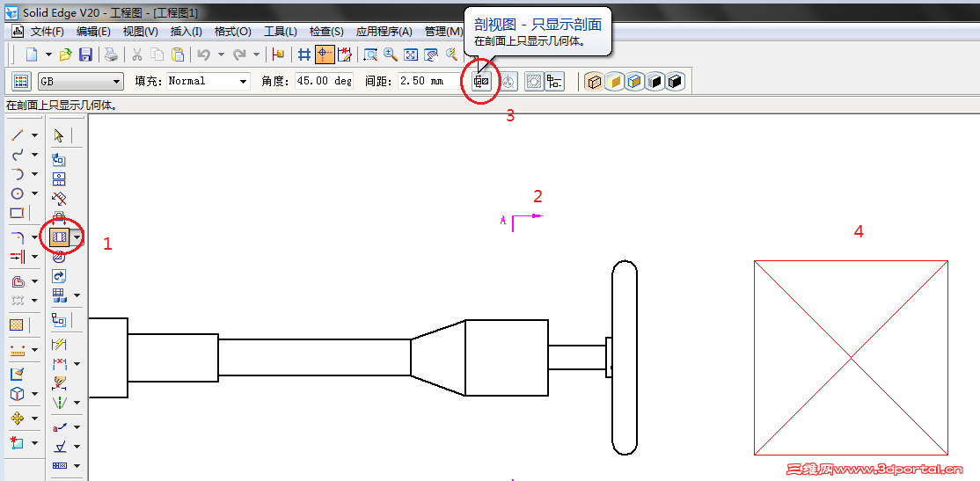The image size is (980, 481).
Task: Select the Pan hand tool
Action: coord(431,55)
